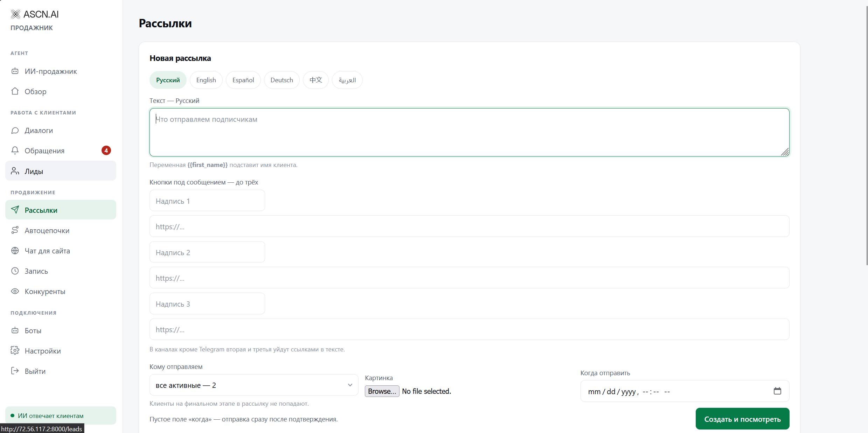Click the {{first_name}} variable hint
The width and height of the screenshot is (868, 433).
click(207, 165)
